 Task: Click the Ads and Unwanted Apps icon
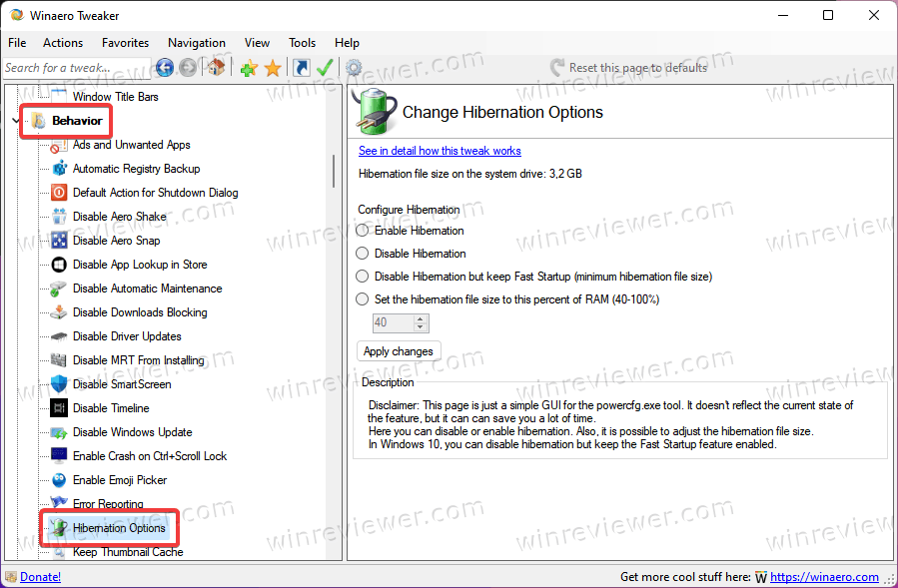point(59,146)
